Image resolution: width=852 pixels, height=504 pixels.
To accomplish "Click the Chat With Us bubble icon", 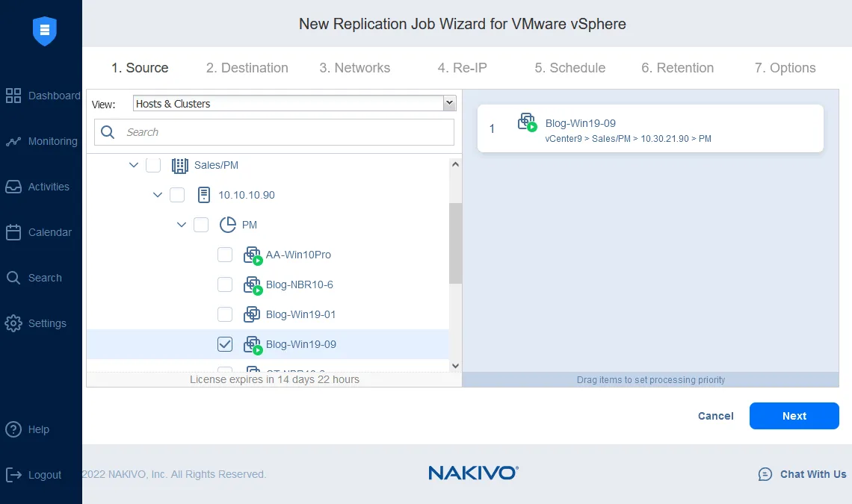I will click(x=765, y=474).
